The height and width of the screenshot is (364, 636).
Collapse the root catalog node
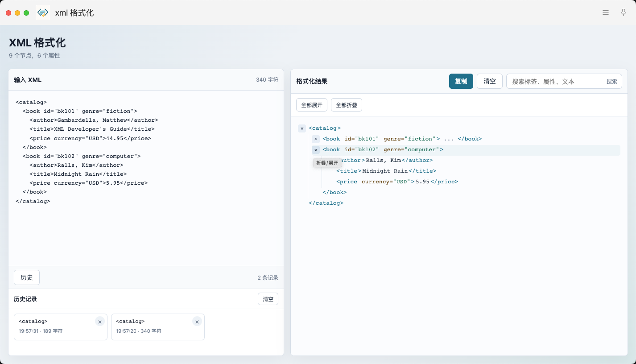tap(302, 128)
